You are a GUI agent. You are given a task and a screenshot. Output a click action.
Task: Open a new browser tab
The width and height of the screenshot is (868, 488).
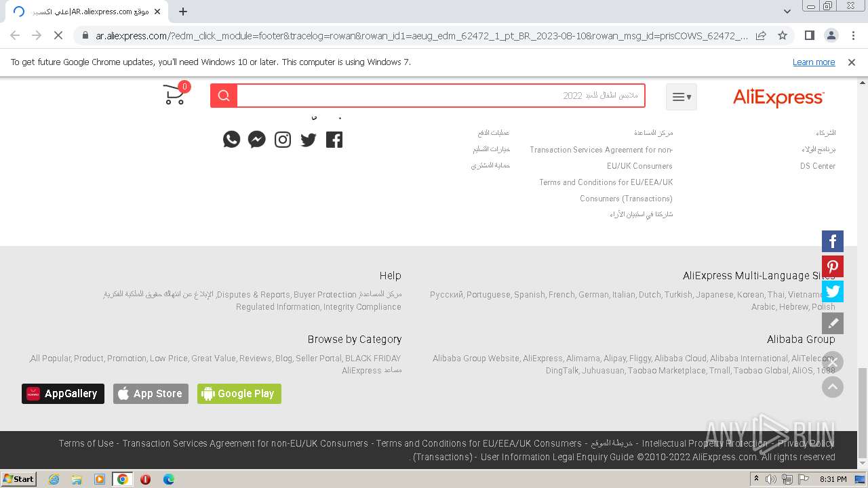click(183, 12)
